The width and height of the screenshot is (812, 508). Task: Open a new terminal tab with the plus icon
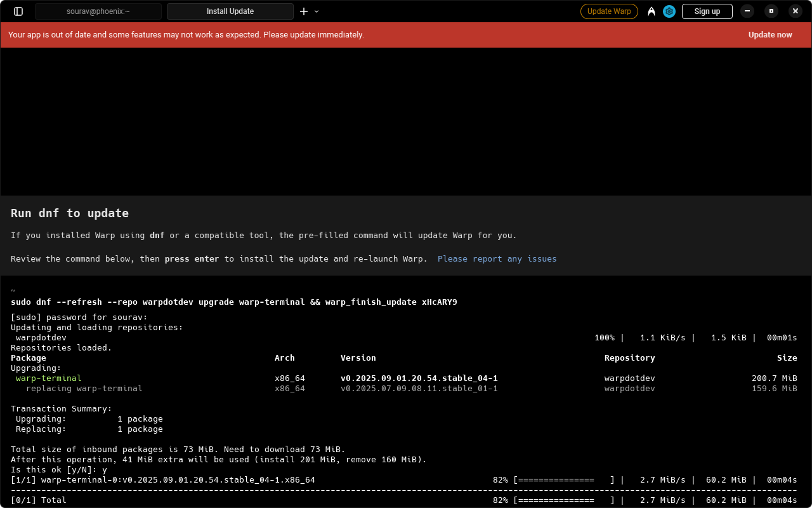coord(303,11)
